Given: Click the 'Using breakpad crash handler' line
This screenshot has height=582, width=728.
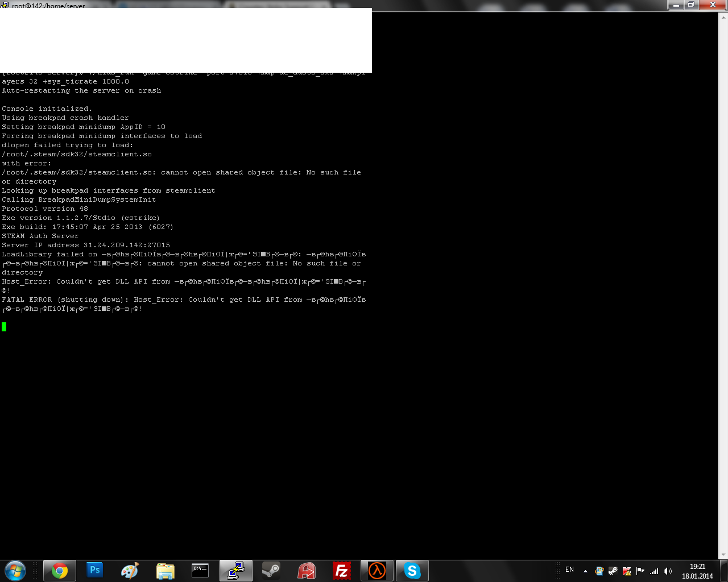Looking at the screenshot, I should click(x=65, y=118).
